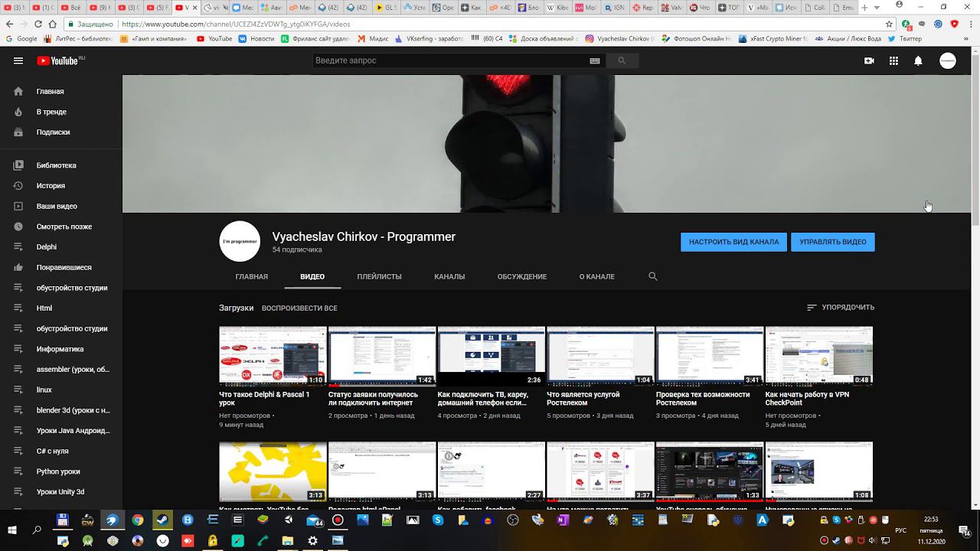Screen dimensions: 980x551
Task: Open video title Статус заявки получилось ли подключить интернет
Action: point(374,399)
